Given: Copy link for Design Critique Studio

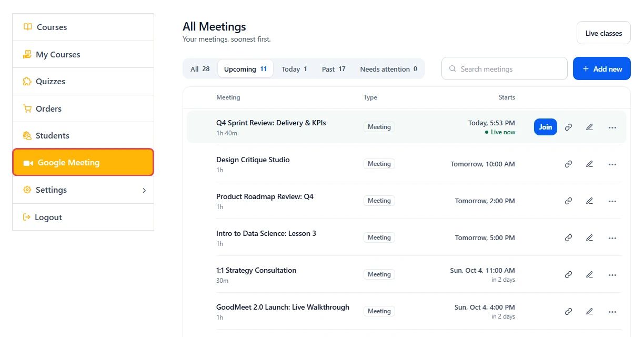Looking at the screenshot, I should tap(568, 164).
